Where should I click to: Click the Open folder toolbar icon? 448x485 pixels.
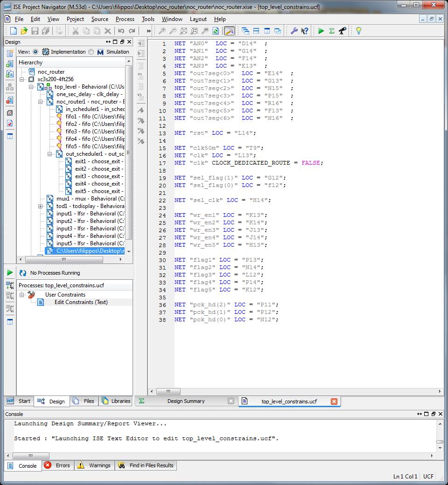pos(24,31)
